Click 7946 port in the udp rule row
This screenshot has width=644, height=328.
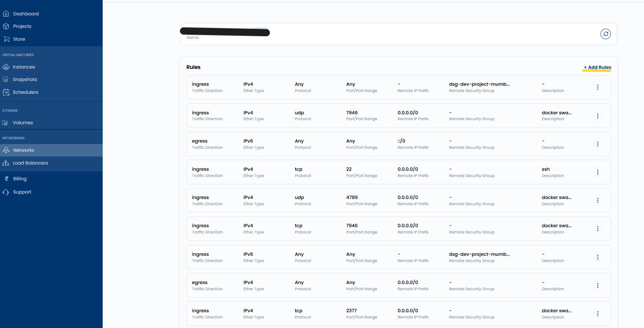pyautogui.click(x=352, y=113)
